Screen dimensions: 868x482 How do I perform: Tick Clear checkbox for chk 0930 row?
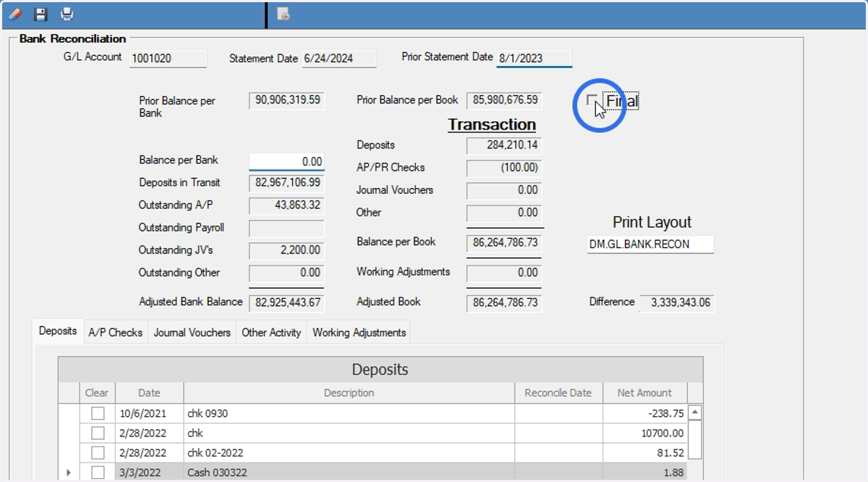pos(97,413)
